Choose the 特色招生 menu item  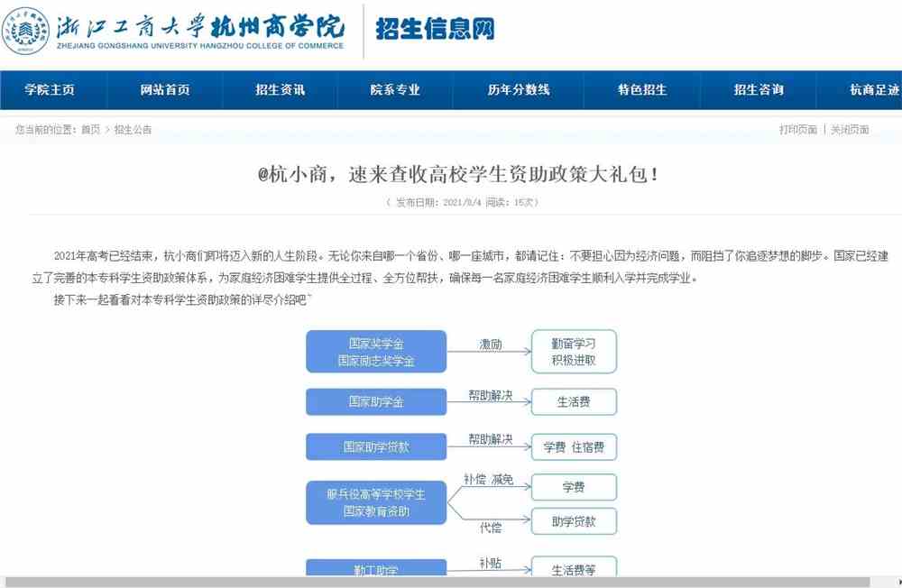[x=642, y=90]
